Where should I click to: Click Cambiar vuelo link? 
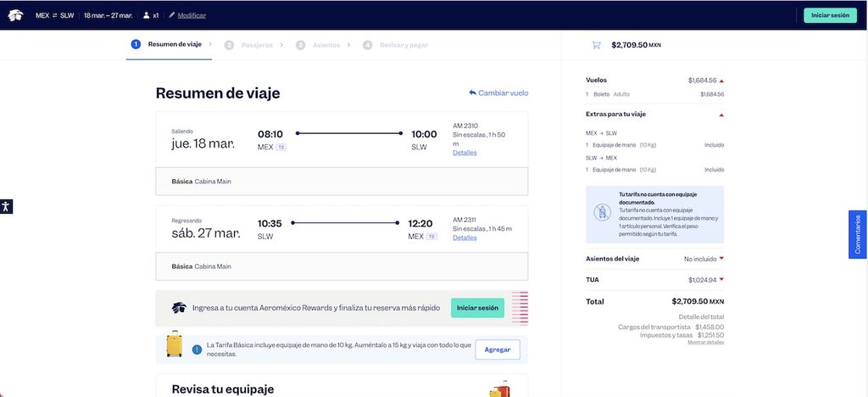tap(504, 92)
